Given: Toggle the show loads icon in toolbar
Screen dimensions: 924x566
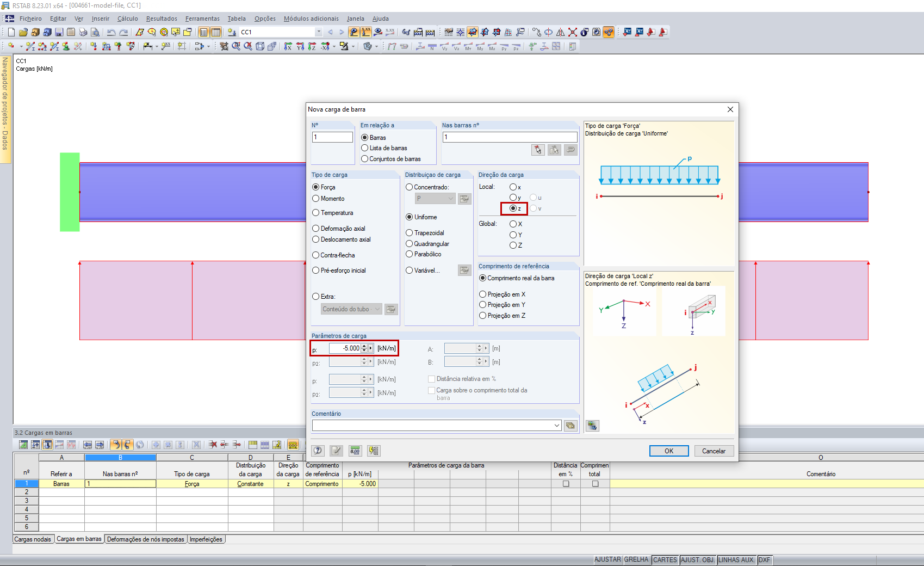Looking at the screenshot, I should tap(354, 32).
